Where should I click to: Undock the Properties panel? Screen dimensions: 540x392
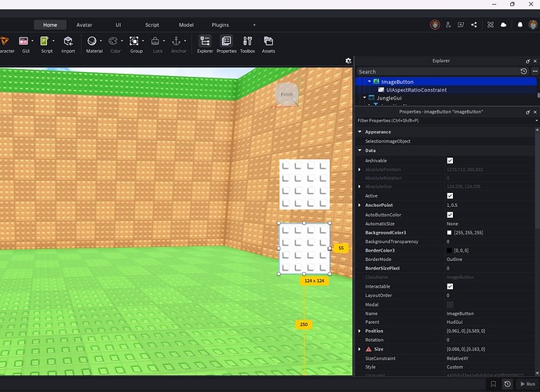point(527,112)
